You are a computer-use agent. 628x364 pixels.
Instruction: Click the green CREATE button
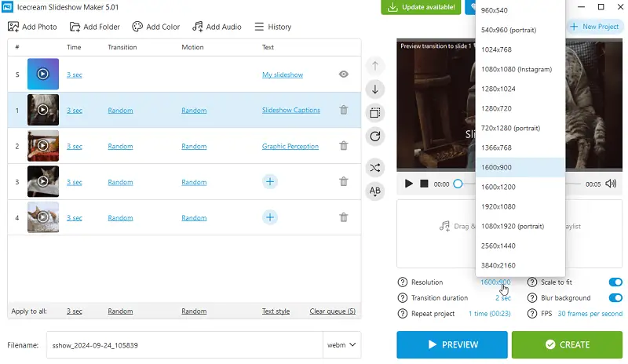567,344
